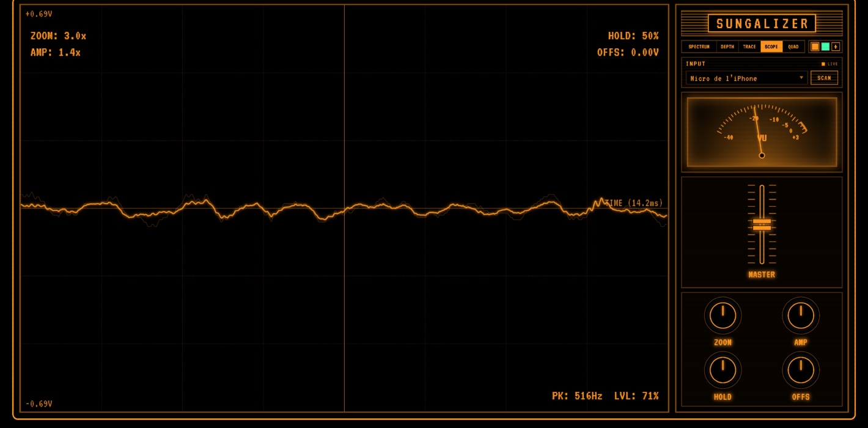868x428 pixels.
Task: Open the Micro de l'iPhone input dropdown
Action: [746, 78]
